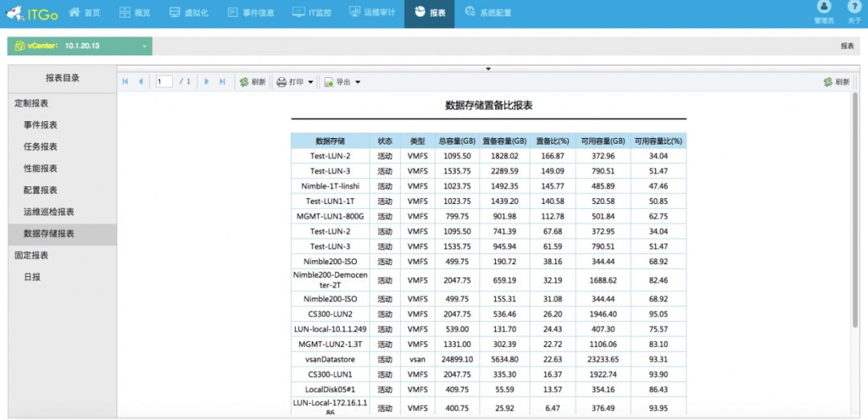Click the 报表目录 sidebar header
The height and width of the screenshot is (420, 868).
pos(62,78)
